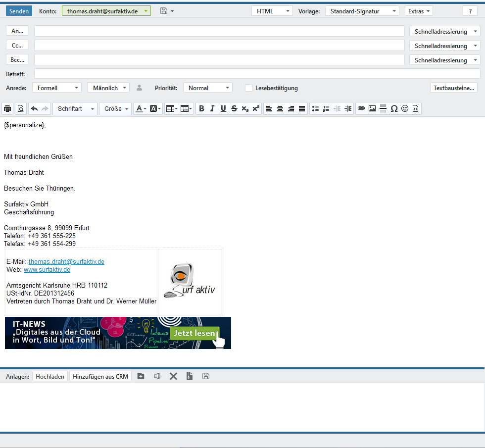This screenshot has width=485, height=448.
Task: Open the Schriftart font dropdown
Action: click(x=75, y=108)
